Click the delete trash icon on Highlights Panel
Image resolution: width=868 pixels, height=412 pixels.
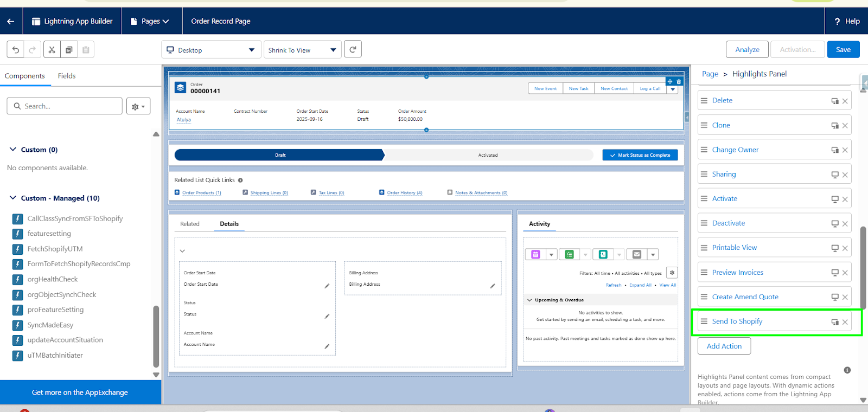679,82
